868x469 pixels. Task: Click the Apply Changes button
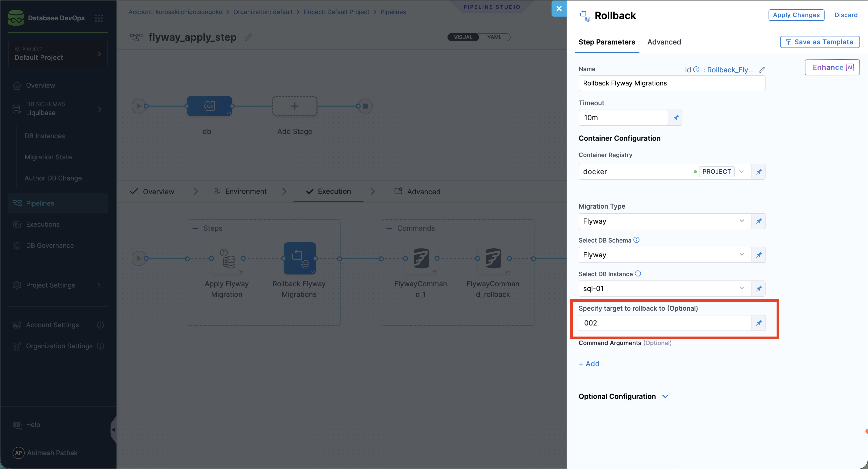tap(796, 15)
